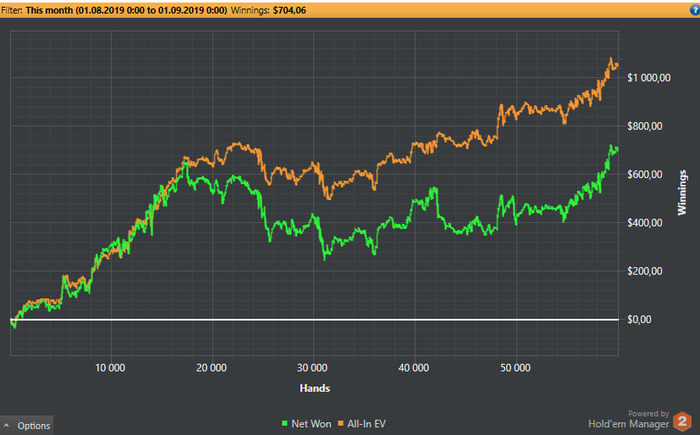Screen dimensions: 700x435
Task: Click the $0,00 axis label
Action: 639,319
